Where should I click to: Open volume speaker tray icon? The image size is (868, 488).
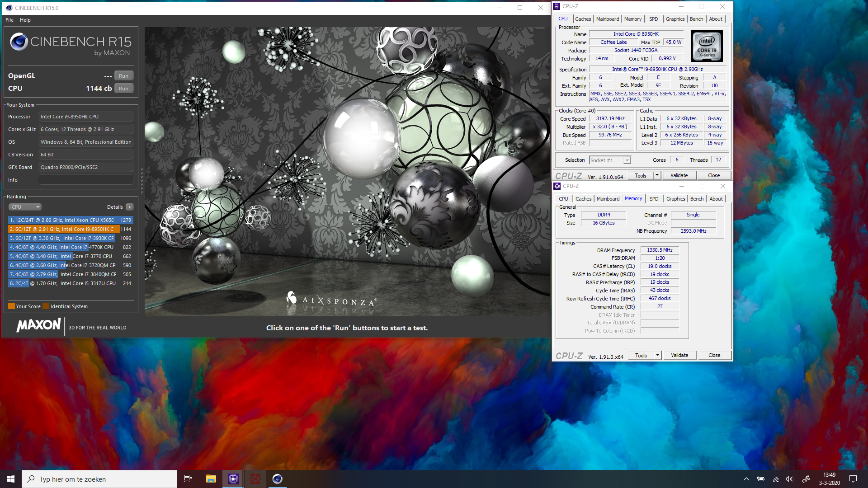click(789, 479)
